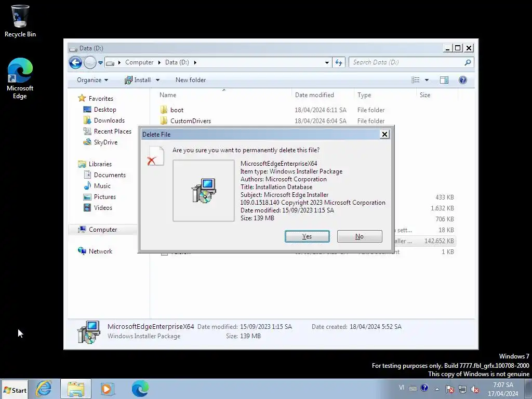
Task: Click the Install toolbar button
Action: coord(137,80)
